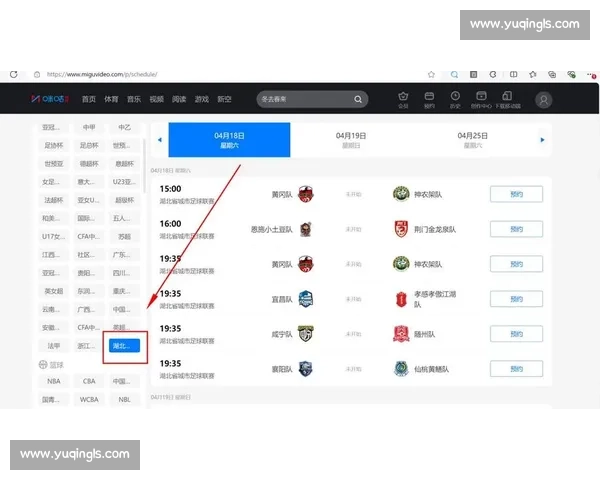
Task: Select the 04月19日 date tab
Action: (x=351, y=140)
